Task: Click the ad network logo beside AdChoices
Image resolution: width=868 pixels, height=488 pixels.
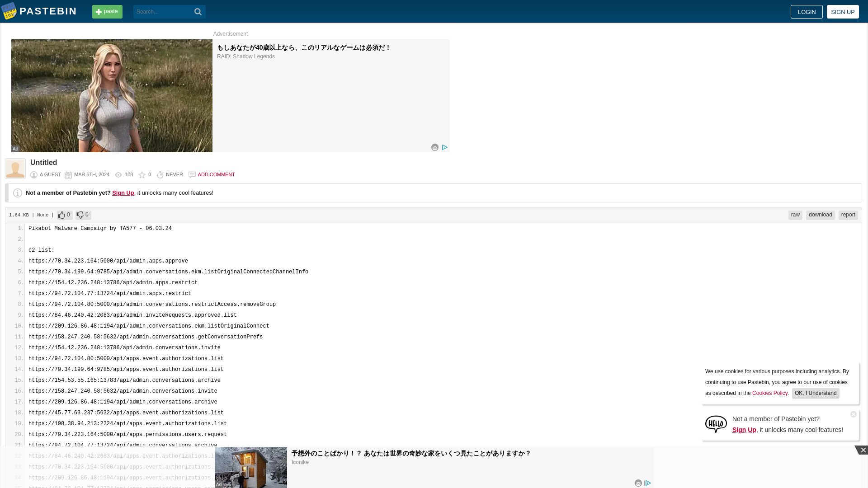Action: [x=435, y=147]
